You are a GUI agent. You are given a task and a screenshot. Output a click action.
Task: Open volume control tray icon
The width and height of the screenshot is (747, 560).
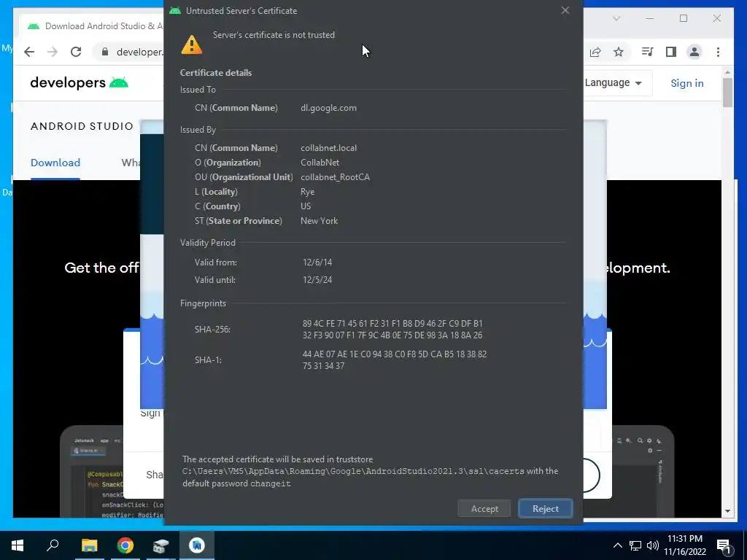pos(653,545)
